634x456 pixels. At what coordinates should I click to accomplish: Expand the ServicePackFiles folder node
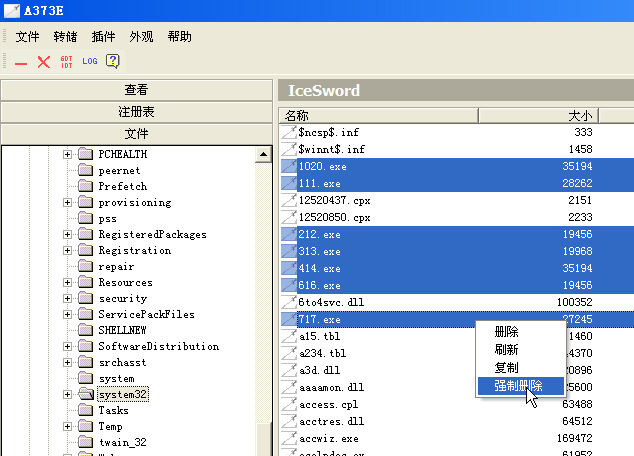[x=68, y=315]
